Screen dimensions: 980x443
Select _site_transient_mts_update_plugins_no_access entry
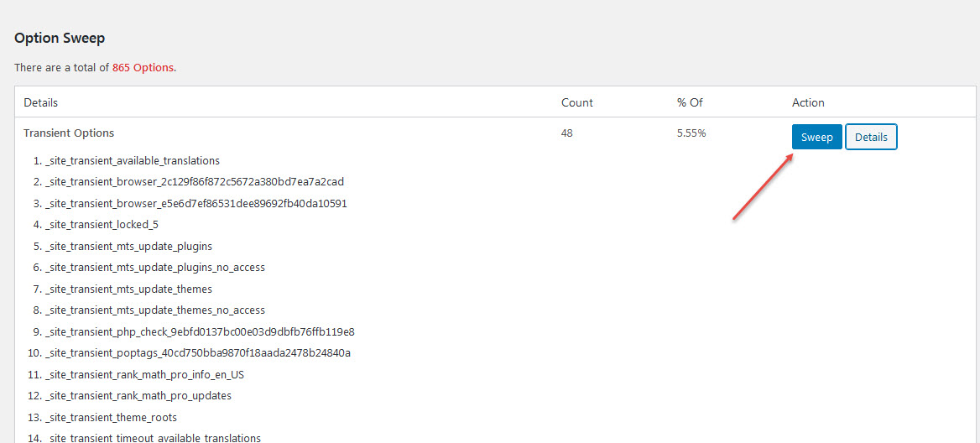155,268
